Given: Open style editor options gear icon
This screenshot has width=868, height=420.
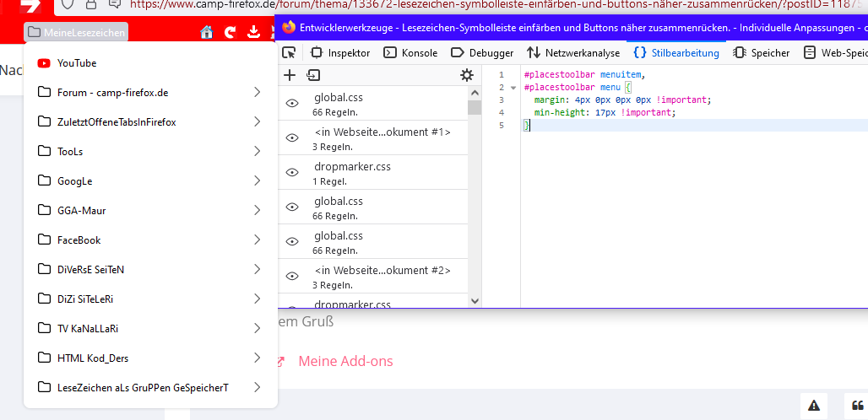Looking at the screenshot, I should click(467, 75).
